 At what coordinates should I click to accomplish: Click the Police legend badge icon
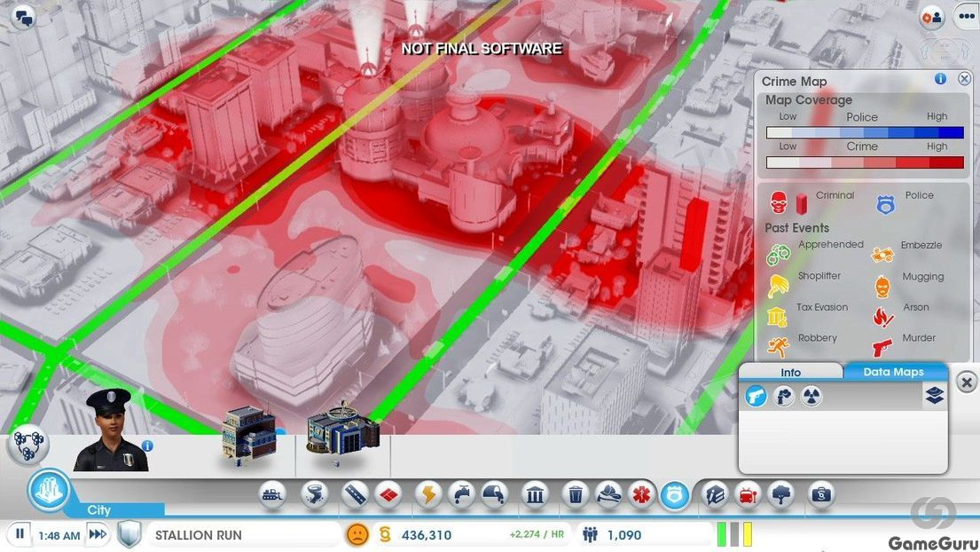(886, 204)
